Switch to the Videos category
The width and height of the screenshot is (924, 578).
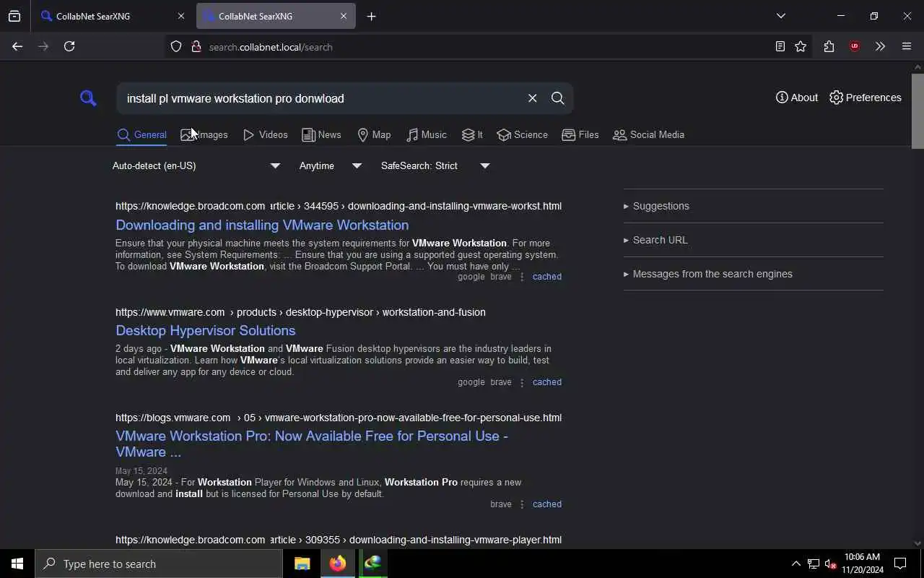[x=266, y=134]
